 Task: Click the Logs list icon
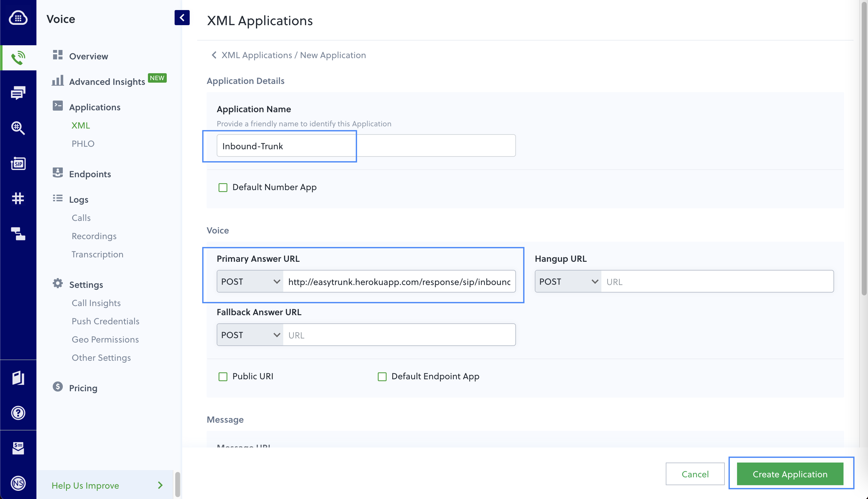[x=57, y=198]
